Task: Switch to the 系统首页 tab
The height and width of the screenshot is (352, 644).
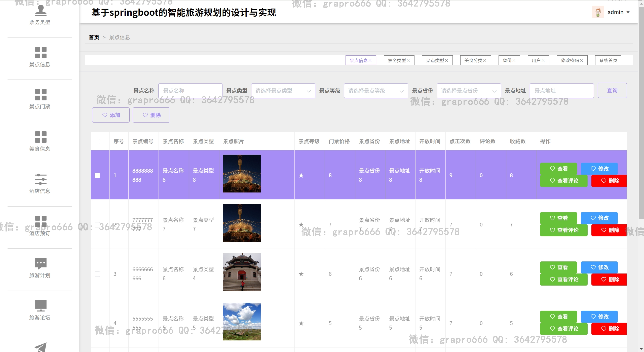Action: 608,60
